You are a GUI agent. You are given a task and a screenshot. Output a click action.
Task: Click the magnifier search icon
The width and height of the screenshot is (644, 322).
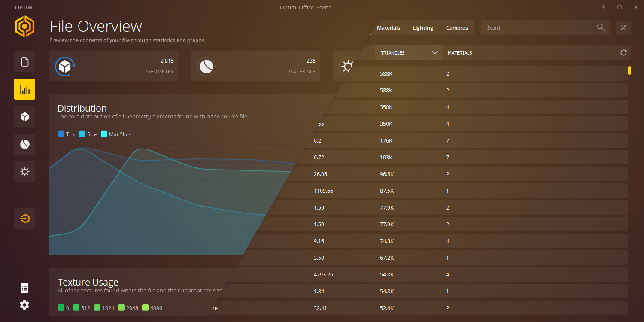click(601, 27)
